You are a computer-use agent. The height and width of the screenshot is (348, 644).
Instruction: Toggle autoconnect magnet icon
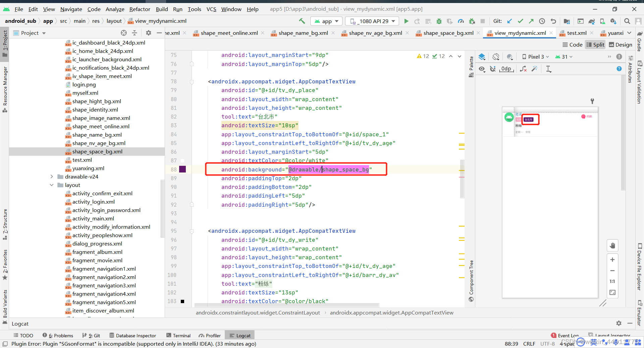coord(493,69)
